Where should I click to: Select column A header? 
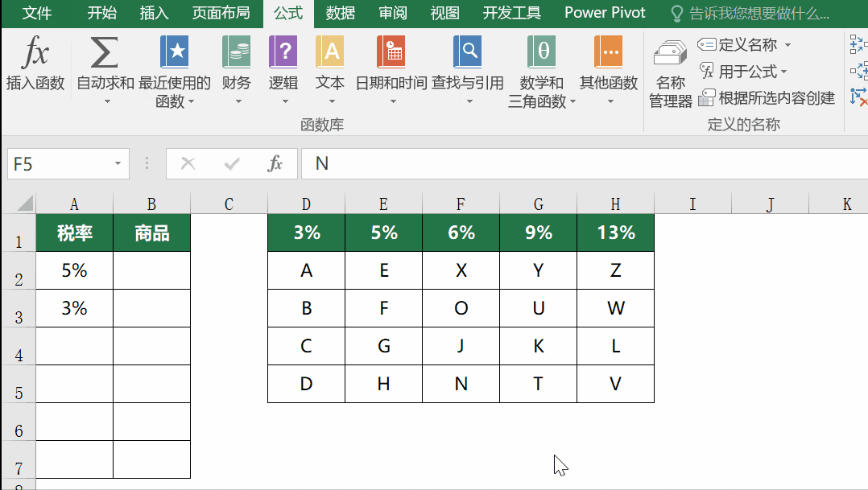pyautogui.click(x=74, y=204)
